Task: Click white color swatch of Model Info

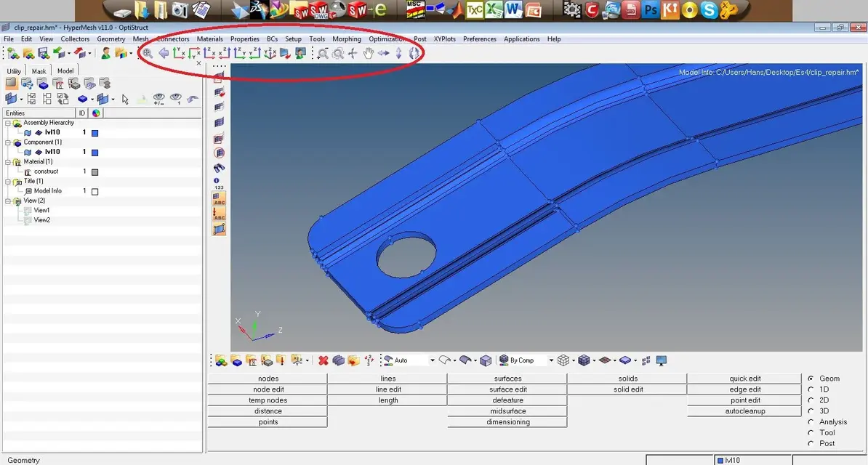Action: (95, 192)
